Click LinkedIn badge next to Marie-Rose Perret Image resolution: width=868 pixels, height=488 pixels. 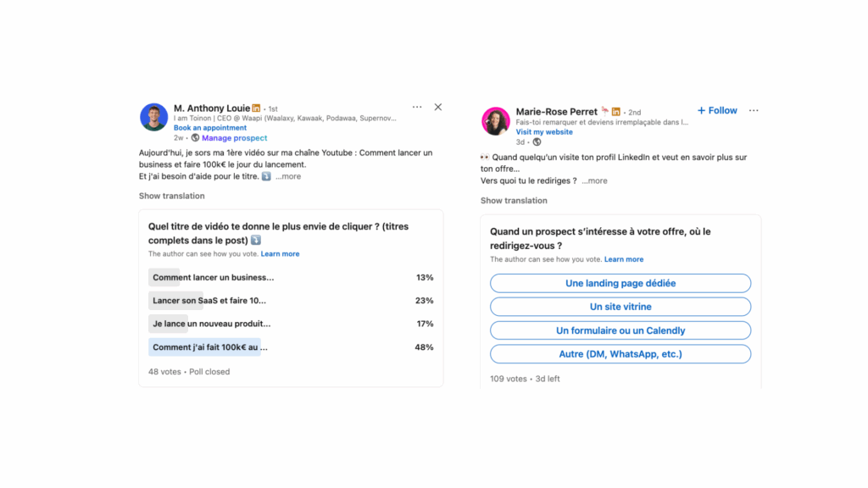[x=616, y=112]
